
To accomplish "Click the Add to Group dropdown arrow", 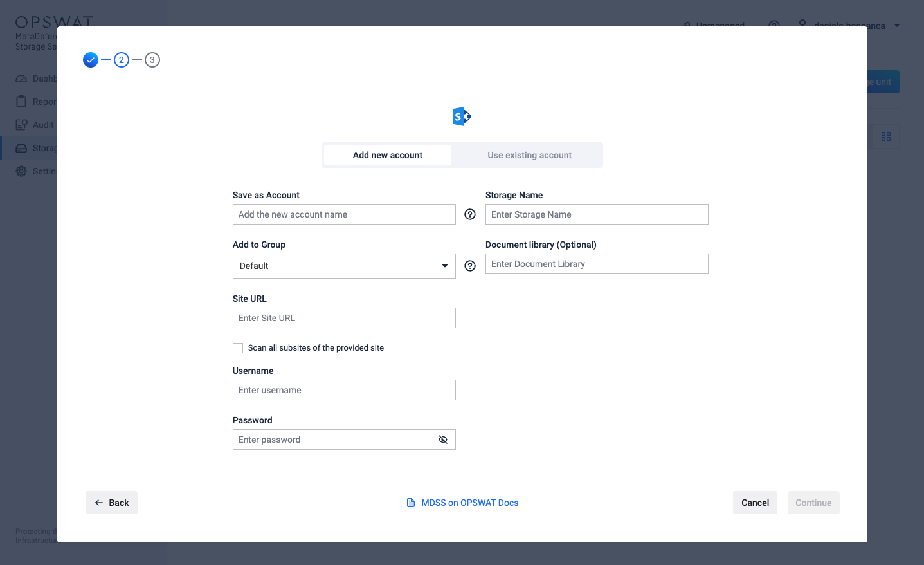I will pos(445,266).
